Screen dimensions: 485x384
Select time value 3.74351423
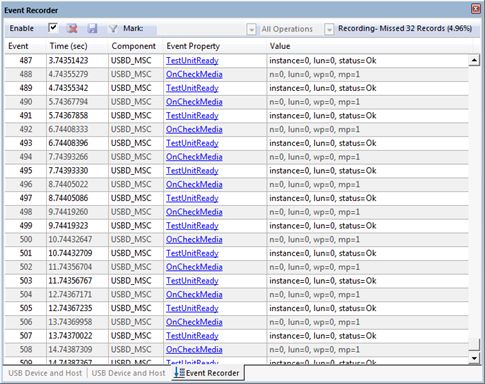coord(68,61)
